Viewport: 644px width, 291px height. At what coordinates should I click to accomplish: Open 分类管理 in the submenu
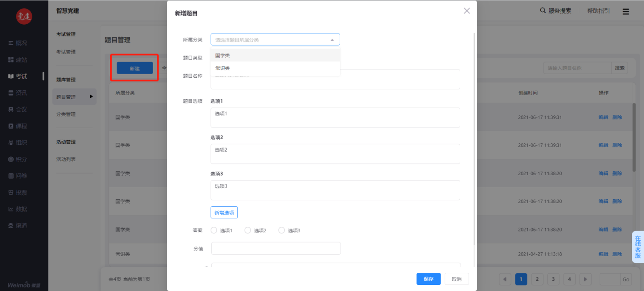coord(66,114)
